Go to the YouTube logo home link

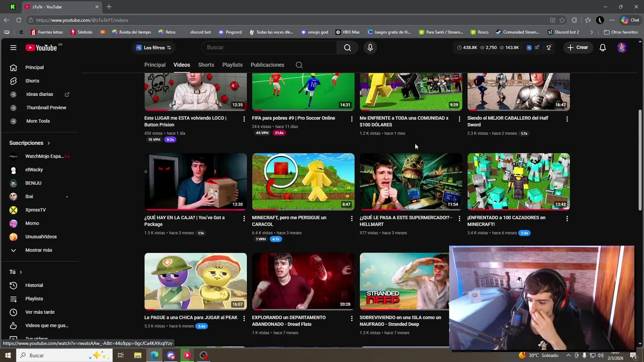[41, 48]
